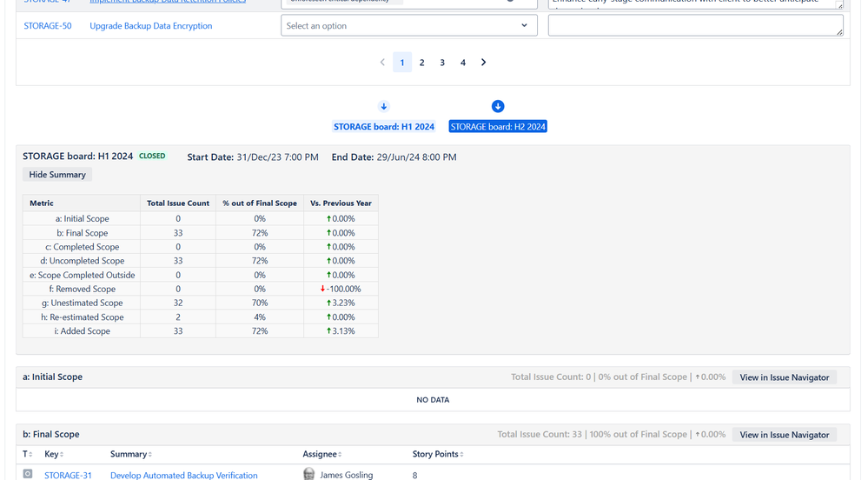Click the 'b: Final Scope' metric row
Image resolution: width=868 pixels, height=480 pixels.
201,233
